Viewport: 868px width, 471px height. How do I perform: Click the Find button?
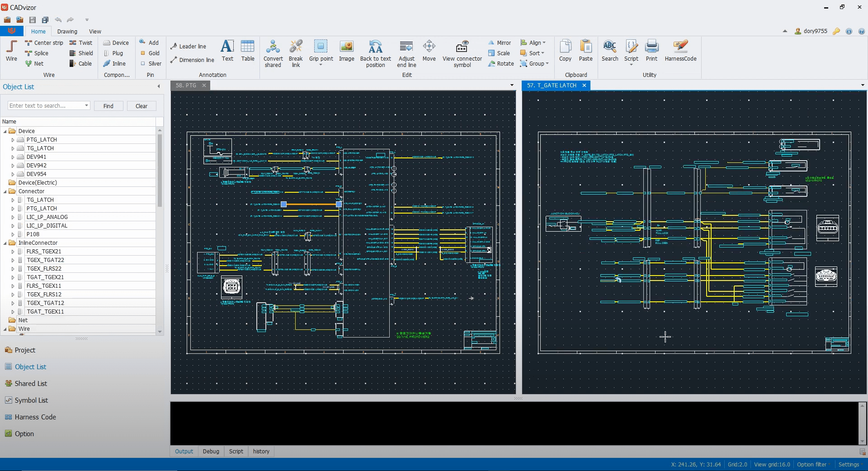(108, 106)
